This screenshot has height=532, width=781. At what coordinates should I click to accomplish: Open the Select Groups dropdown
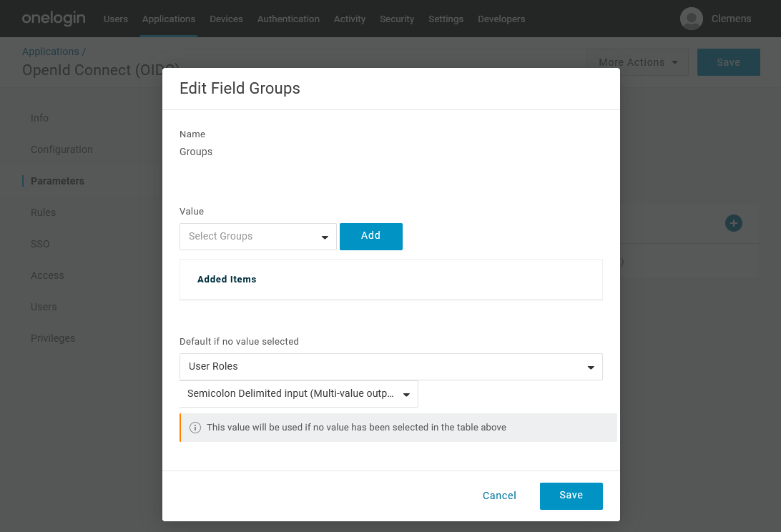tap(257, 237)
